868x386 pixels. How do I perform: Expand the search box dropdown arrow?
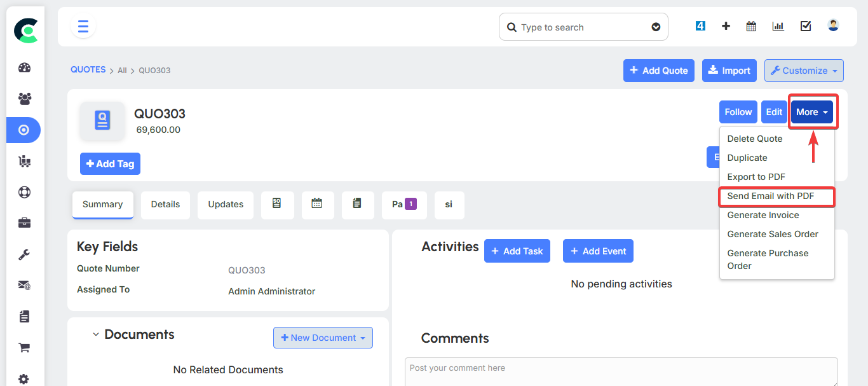(x=656, y=27)
